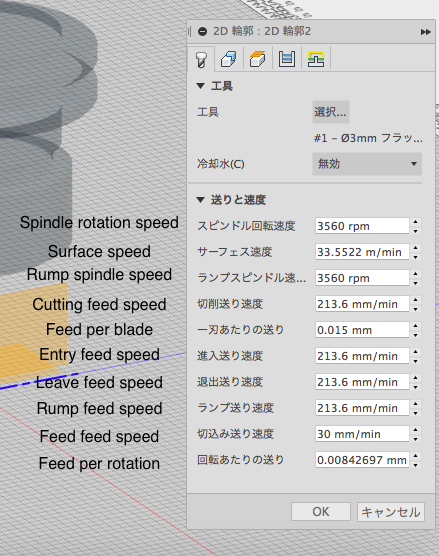Click the 選択... tool select button
Screen dimensions: 439x556
pyautogui.click(x=330, y=112)
